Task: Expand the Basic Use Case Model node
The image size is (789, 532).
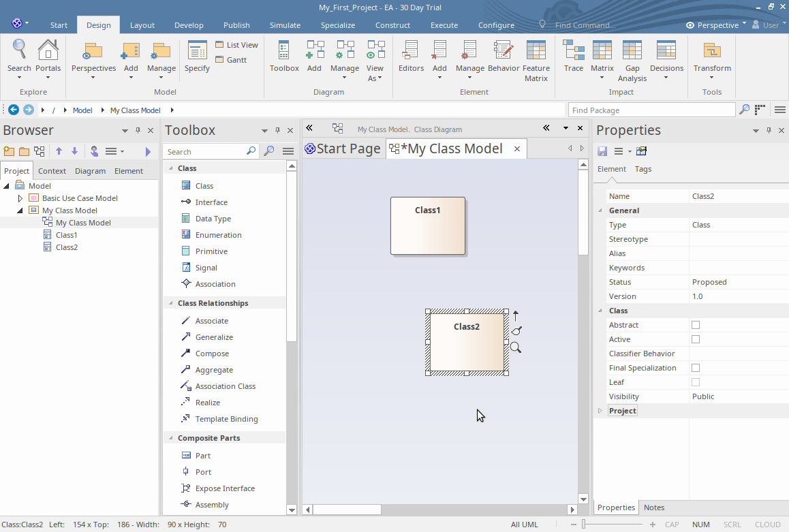Action: pos(20,198)
